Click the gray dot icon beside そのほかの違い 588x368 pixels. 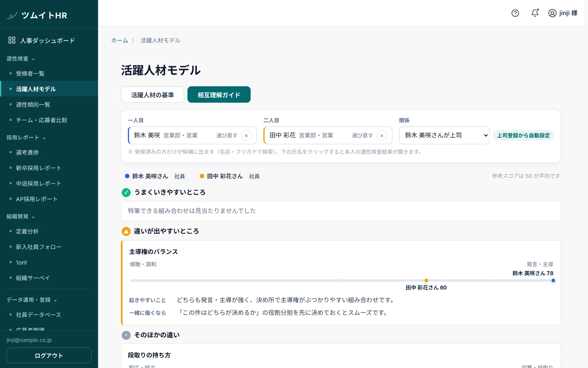tap(126, 335)
